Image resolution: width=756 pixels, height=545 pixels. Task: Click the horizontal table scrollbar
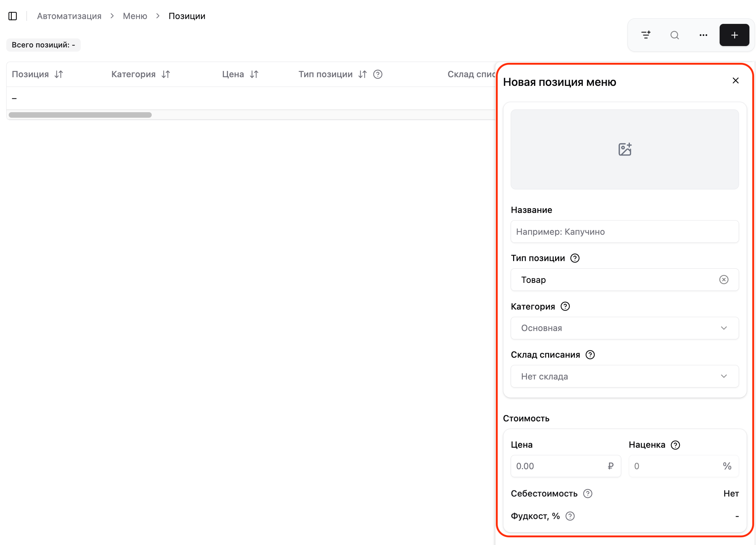(80, 115)
